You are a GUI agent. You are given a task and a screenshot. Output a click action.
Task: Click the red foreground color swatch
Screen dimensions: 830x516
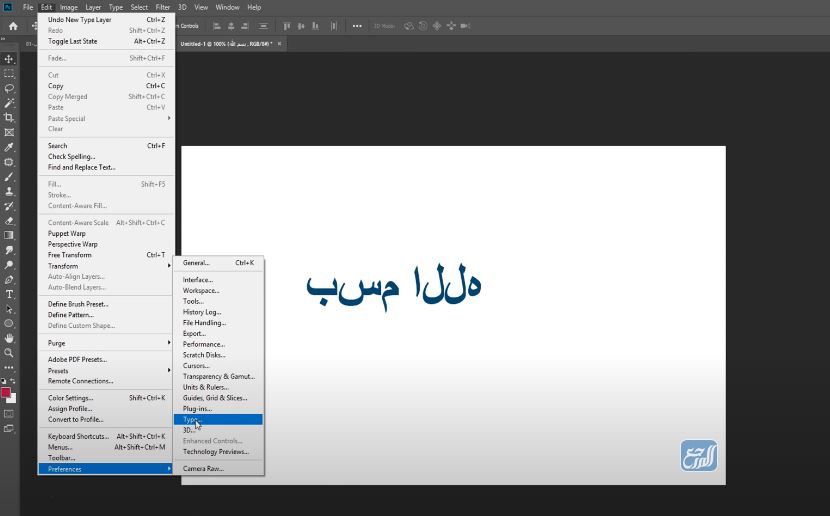pyautogui.click(x=5, y=392)
